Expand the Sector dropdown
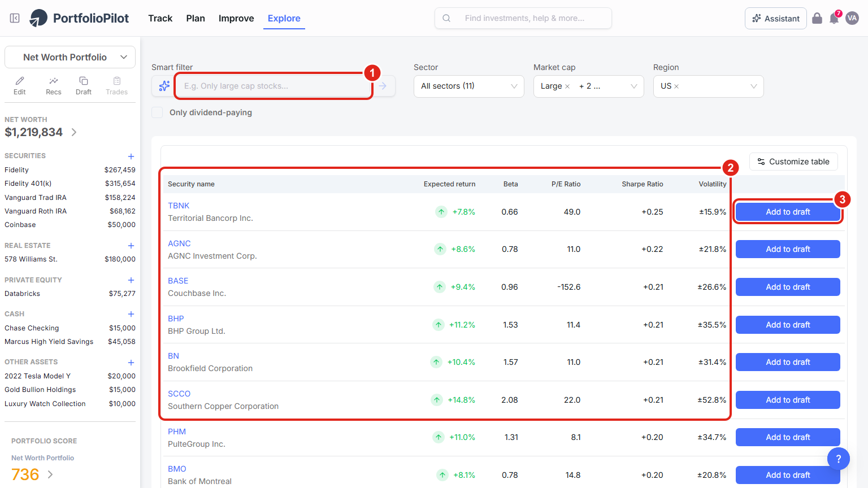Image resolution: width=868 pixels, height=488 pixels. (469, 86)
